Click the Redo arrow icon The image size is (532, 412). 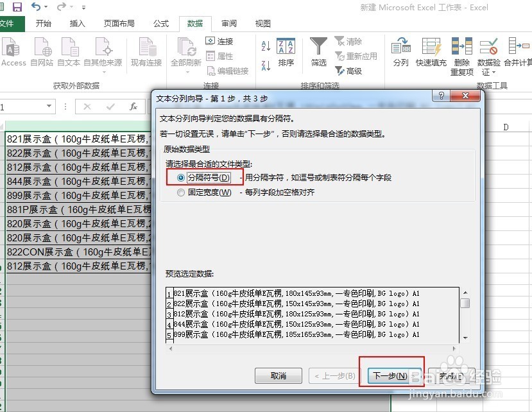pyautogui.click(x=62, y=6)
